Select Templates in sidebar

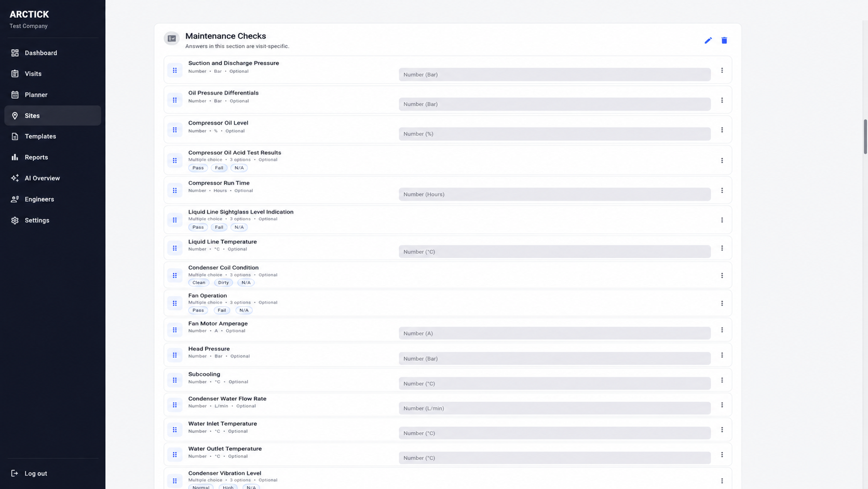(x=52, y=136)
